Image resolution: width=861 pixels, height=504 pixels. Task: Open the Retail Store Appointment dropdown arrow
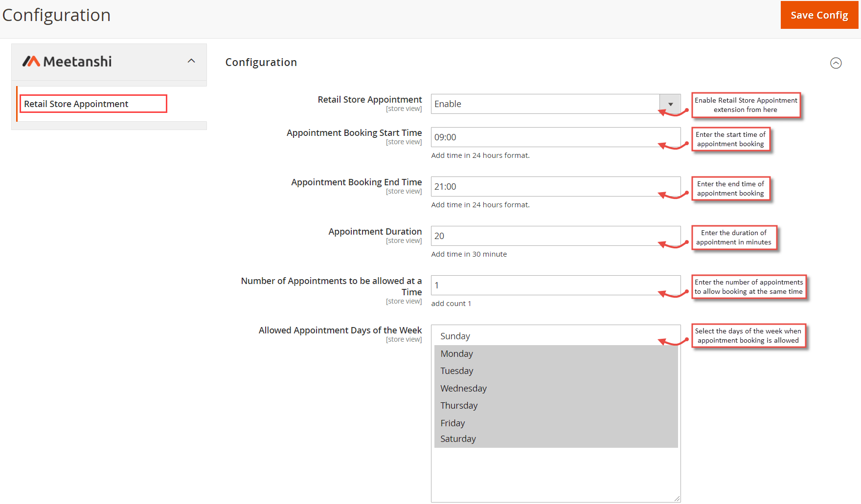point(670,104)
